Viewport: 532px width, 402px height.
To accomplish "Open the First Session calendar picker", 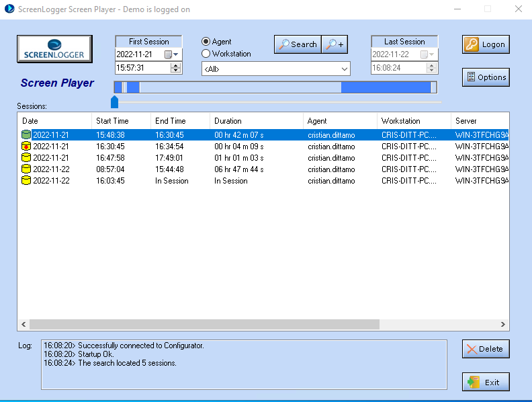I will coord(168,54).
